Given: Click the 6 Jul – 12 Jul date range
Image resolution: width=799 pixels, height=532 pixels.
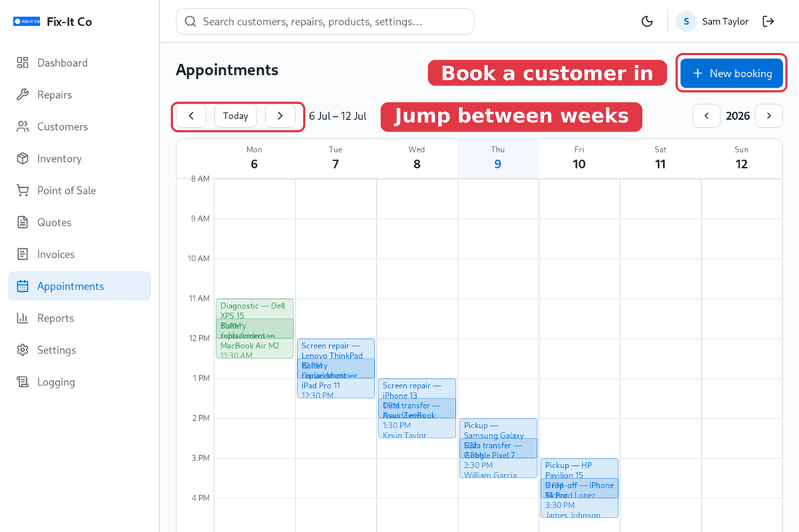Looking at the screenshot, I should coord(338,116).
